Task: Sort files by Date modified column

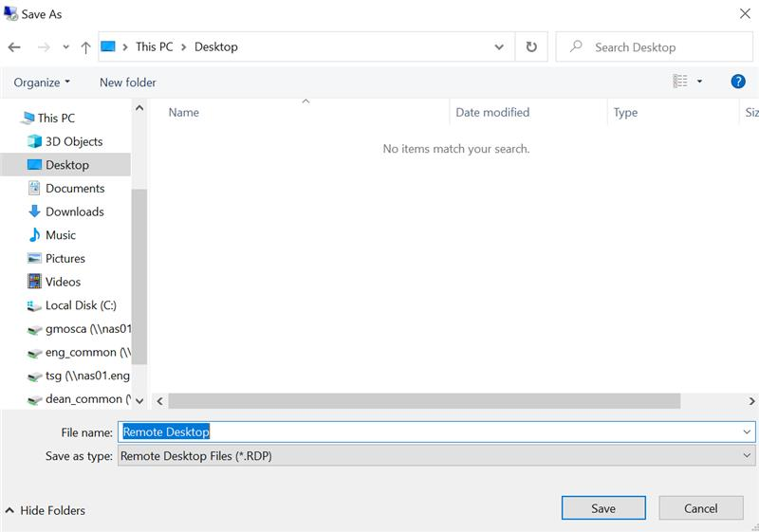Action: (x=493, y=112)
